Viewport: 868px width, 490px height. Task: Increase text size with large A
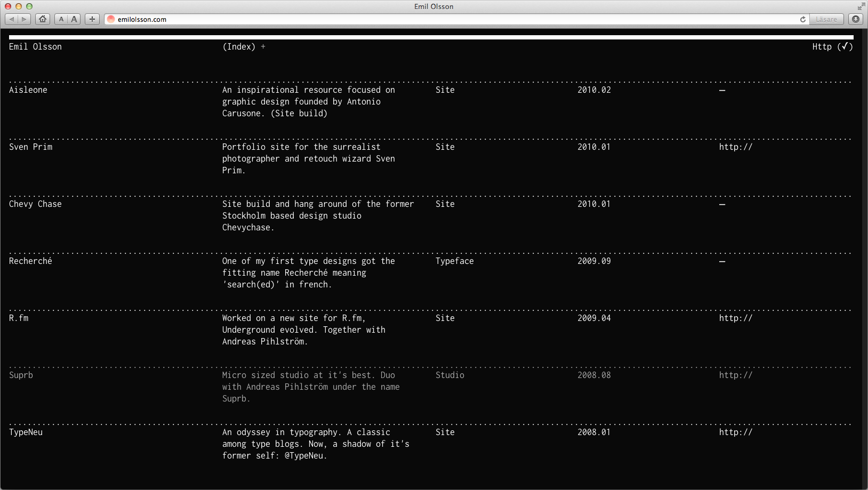(x=74, y=19)
